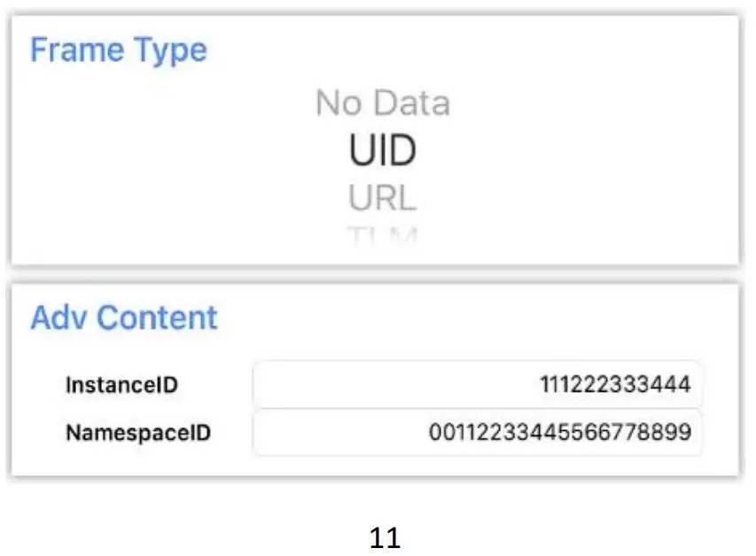Click the Adv Content section heading
756x556 pixels.
123,317
